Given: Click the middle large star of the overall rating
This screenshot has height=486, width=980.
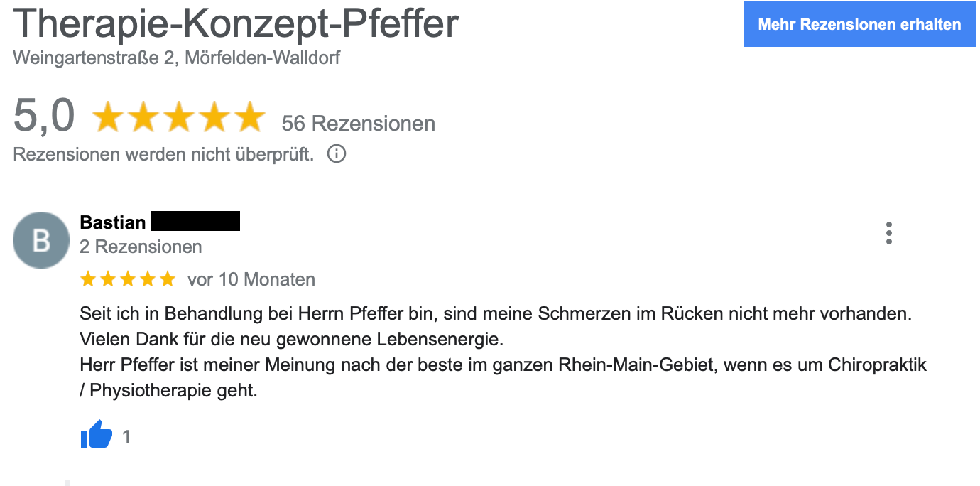Looking at the screenshot, I should coord(179,117).
